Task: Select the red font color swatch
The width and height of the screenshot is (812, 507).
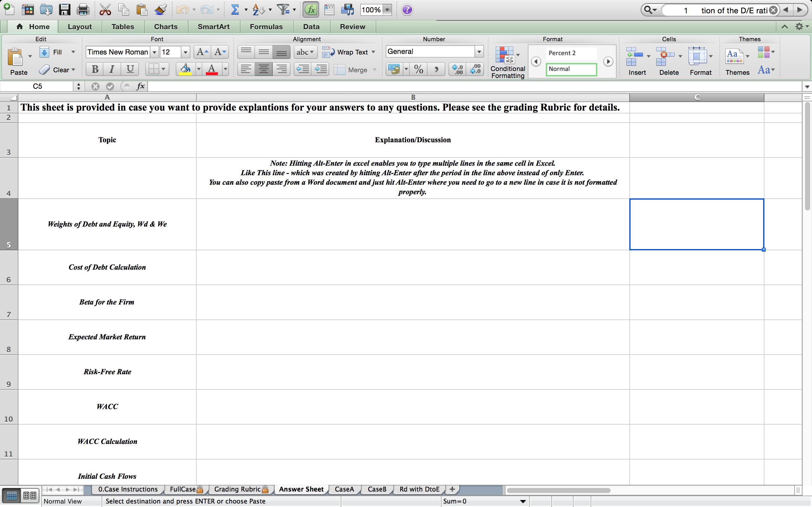Action: pyautogui.click(x=212, y=73)
